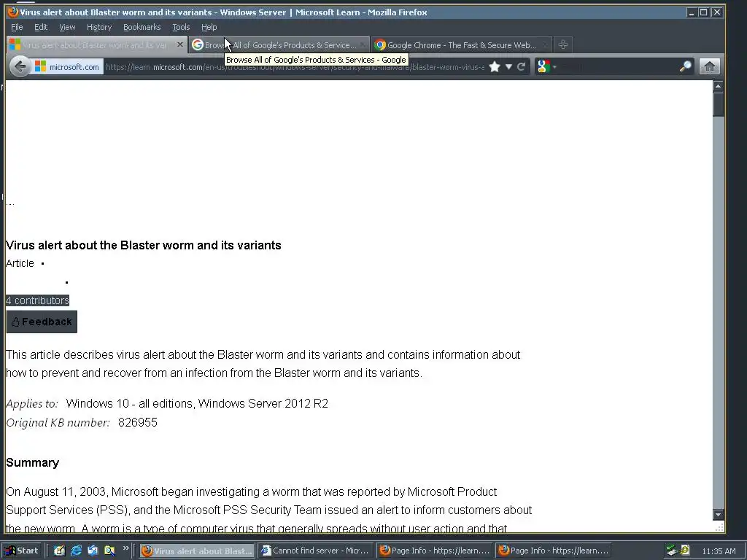Open the Bookmarks menu

[142, 27]
